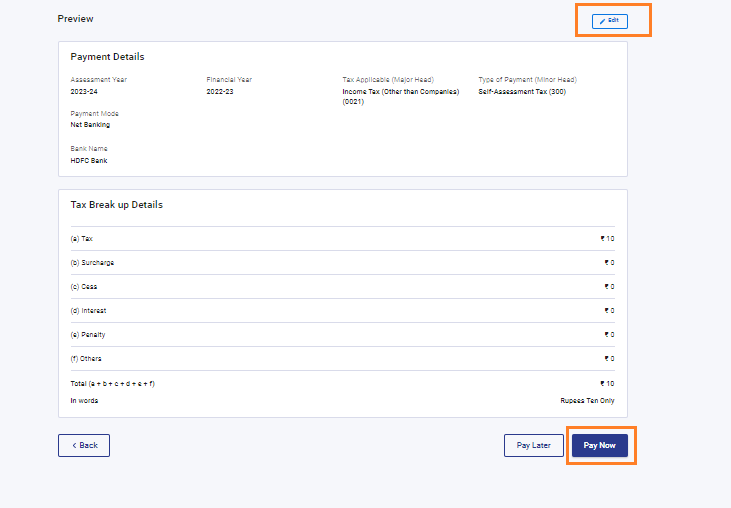Image resolution: width=731 pixels, height=508 pixels.
Task: Select the Payment Details section heading
Action: tap(107, 57)
